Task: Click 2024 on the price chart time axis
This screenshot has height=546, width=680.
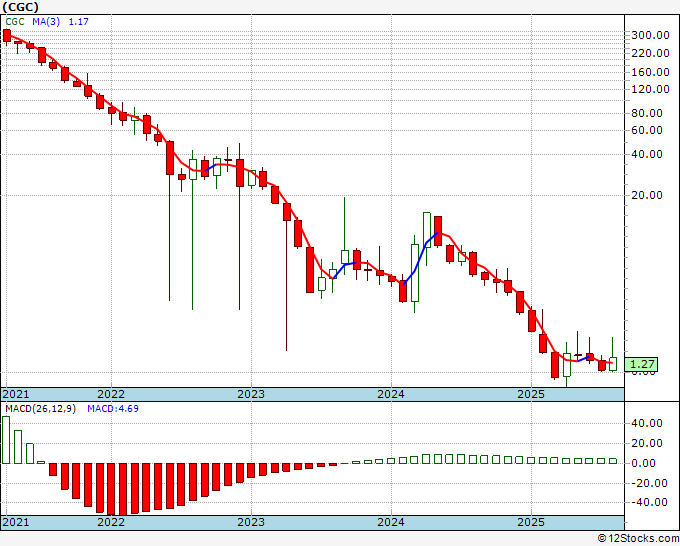Action: click(x=391, y=394)
